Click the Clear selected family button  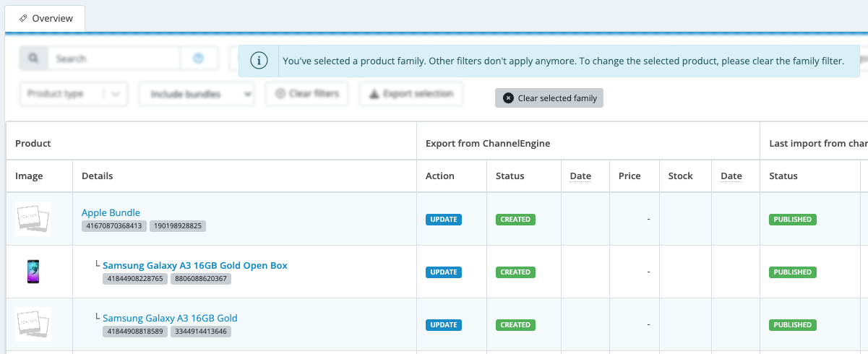(x=549, y=98)
